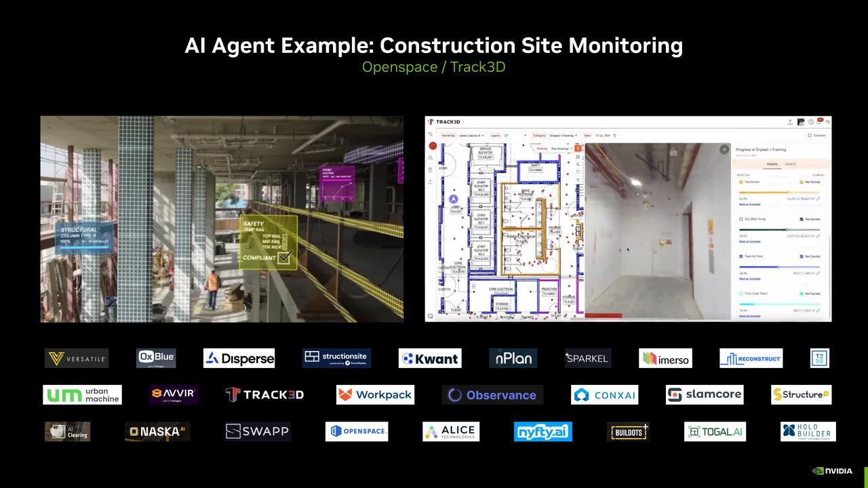Click the TOGAL.AI logo in partner grid
The image size is (868, 488).
pos(715,432)
